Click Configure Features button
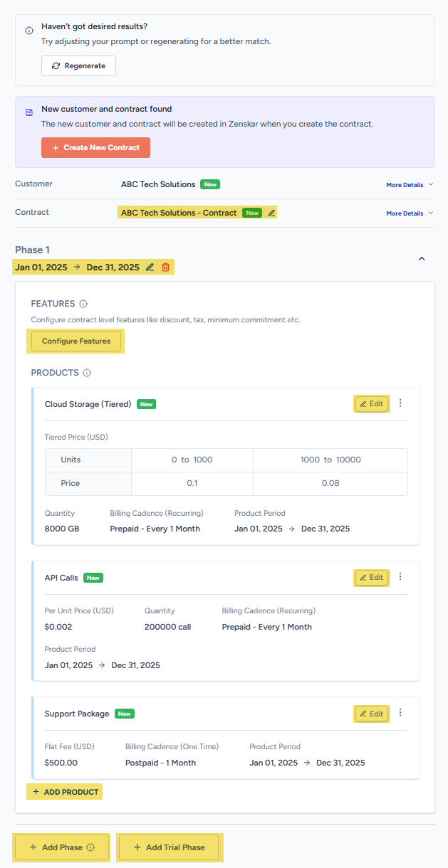Image resolution: width=448 pixels, height=868 pixels. (x=76, y=341)
